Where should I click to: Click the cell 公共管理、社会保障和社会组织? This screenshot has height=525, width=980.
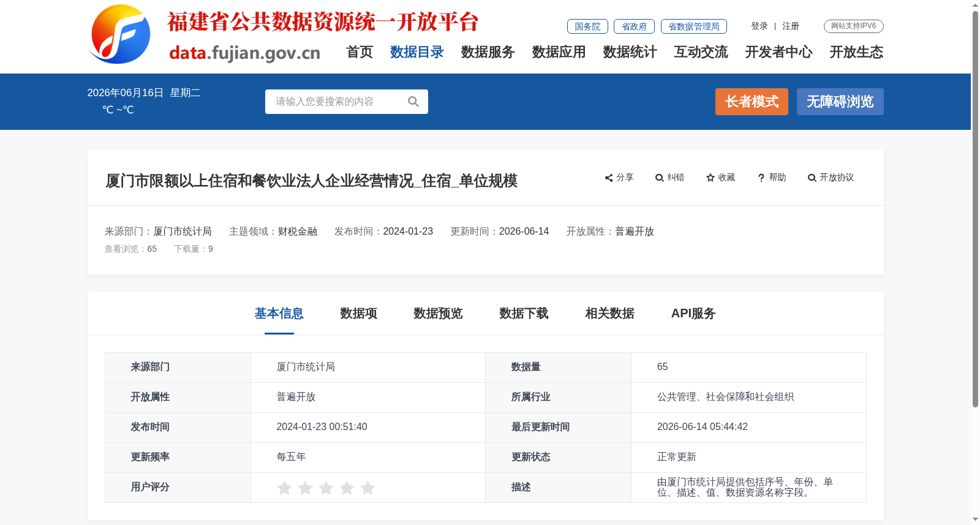pyautogui.click(x=726, y=397)
